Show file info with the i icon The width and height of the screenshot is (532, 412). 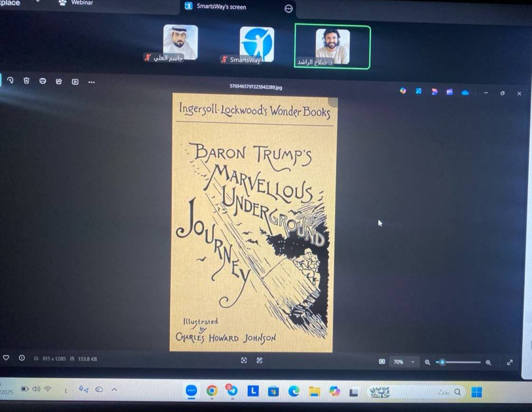22,358
